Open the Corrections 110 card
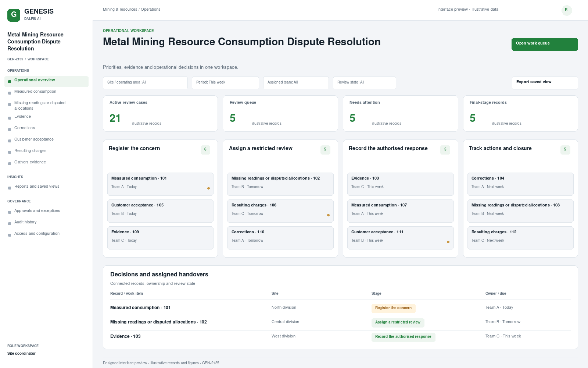This screenshot has height=368, width=588. pyautogui.click(x=280, y=238)
